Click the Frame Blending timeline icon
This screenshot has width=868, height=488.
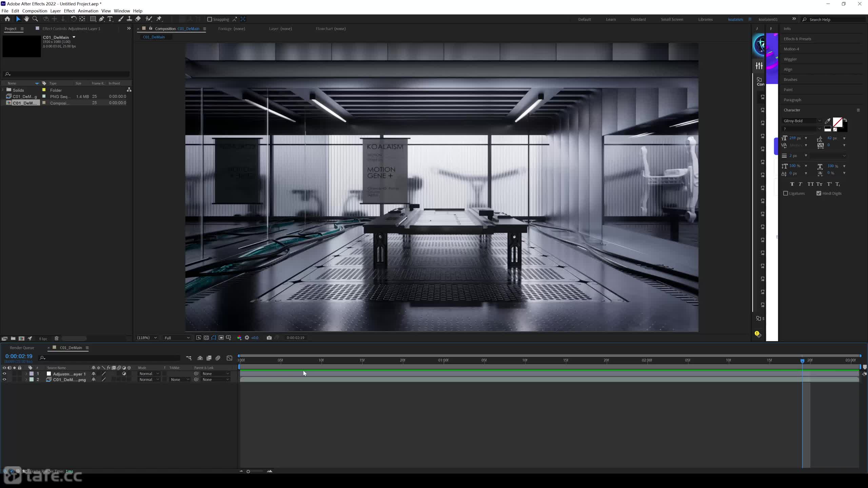pyautogui.click(x=209, y=358)
